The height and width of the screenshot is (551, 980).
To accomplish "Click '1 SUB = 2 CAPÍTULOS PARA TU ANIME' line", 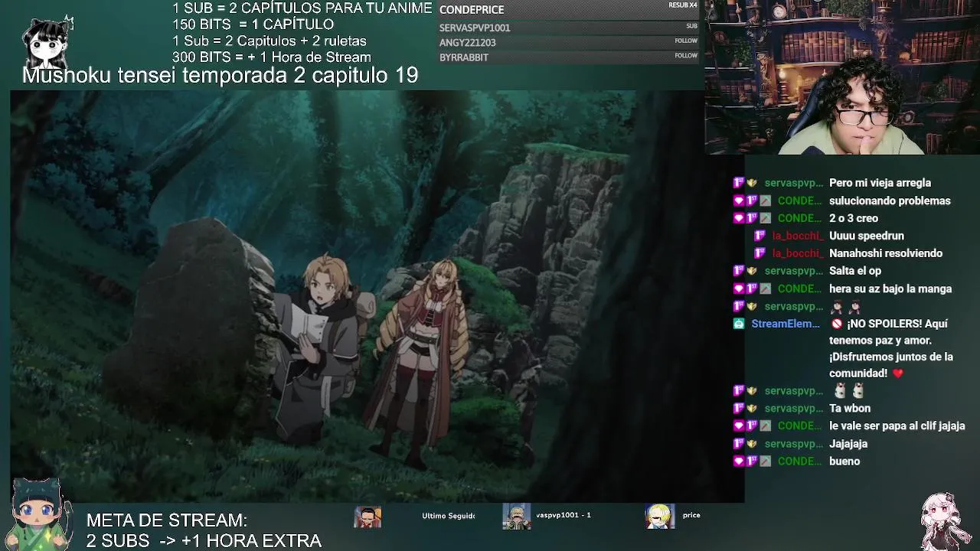I will click(302, 8).
